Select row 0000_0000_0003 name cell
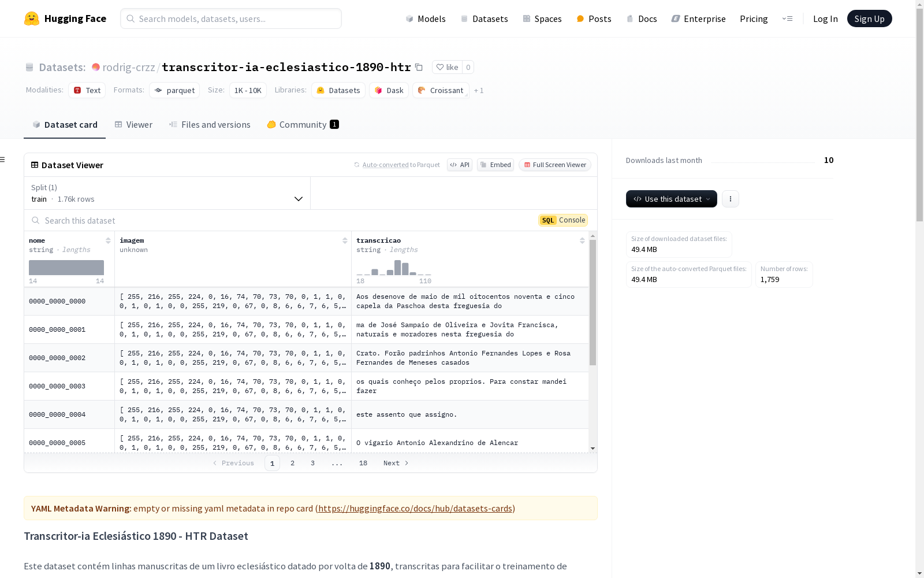This screenshot has height=578, width=924. click(69, 386)
